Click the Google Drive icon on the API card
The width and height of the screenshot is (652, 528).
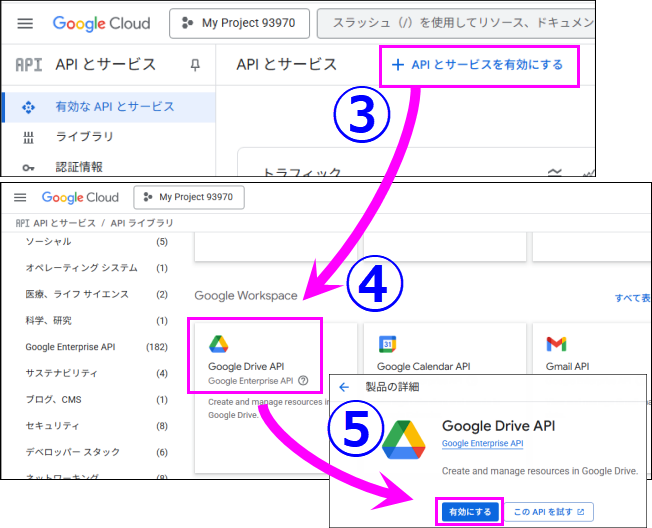click(x=219, y=344)
